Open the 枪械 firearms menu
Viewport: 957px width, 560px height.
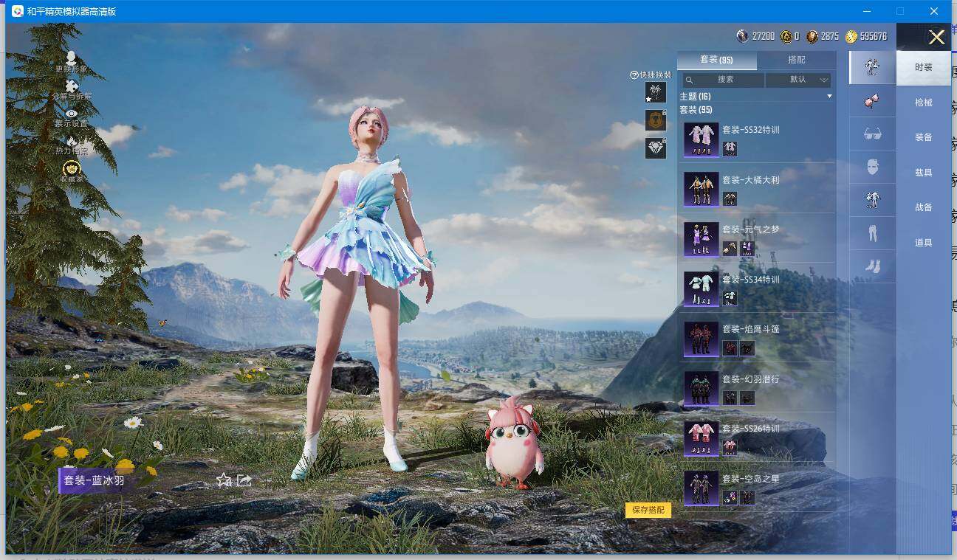pos(923,103)
